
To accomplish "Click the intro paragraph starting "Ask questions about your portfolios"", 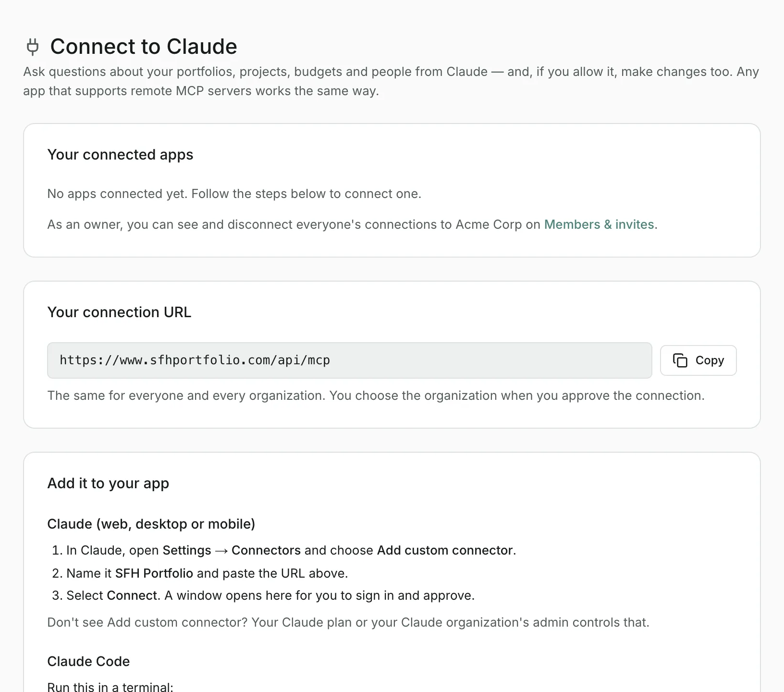I will click(x=392, y=81).
